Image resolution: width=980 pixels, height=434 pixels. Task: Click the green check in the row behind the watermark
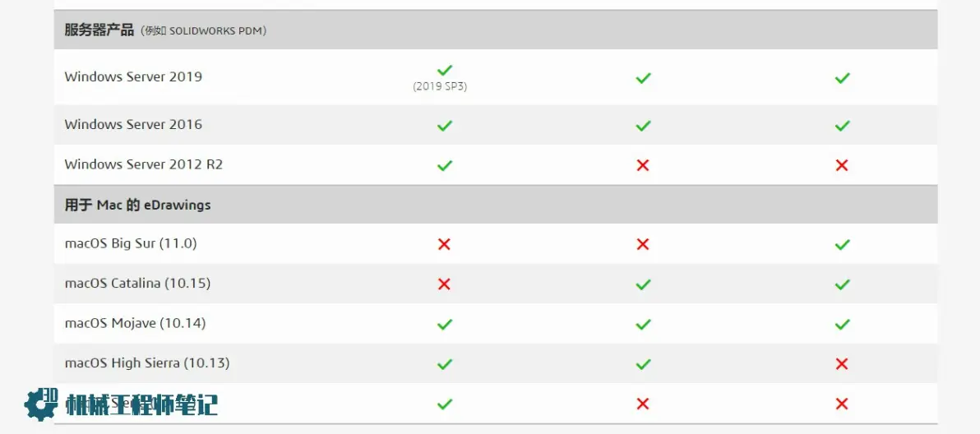pyautogui.click(x=445, y=404)
